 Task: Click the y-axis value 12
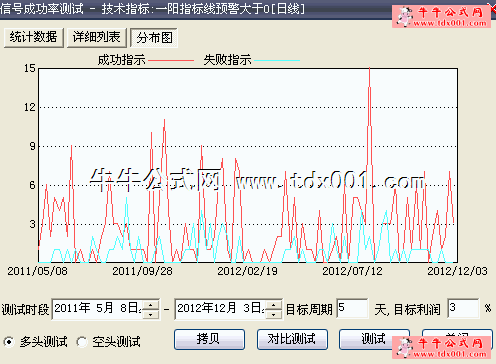pos(30,107)
